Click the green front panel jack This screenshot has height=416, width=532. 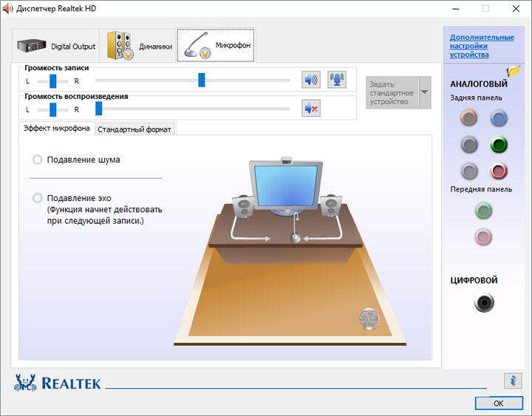tap(483, 211)
